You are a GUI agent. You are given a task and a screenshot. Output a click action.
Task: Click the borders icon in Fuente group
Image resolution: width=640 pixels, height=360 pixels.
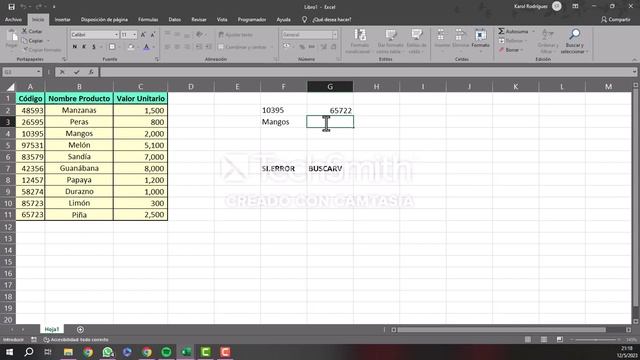click(x=112, y=47)
